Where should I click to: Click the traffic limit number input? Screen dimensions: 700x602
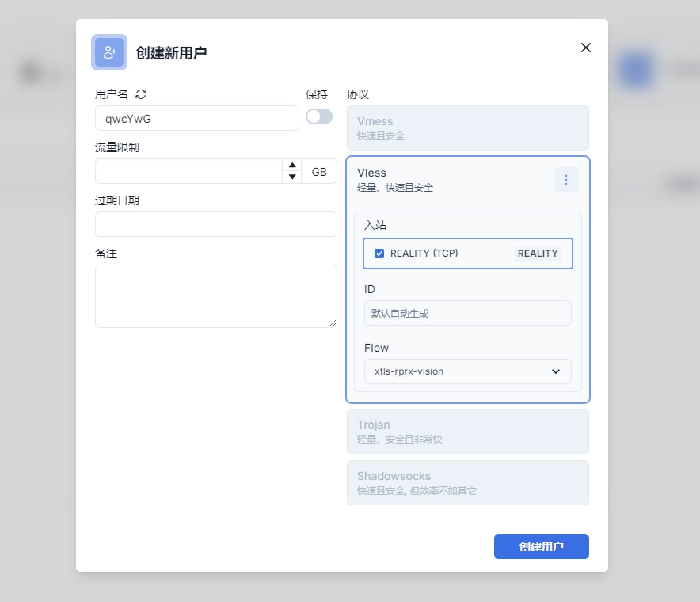(188, 171)
